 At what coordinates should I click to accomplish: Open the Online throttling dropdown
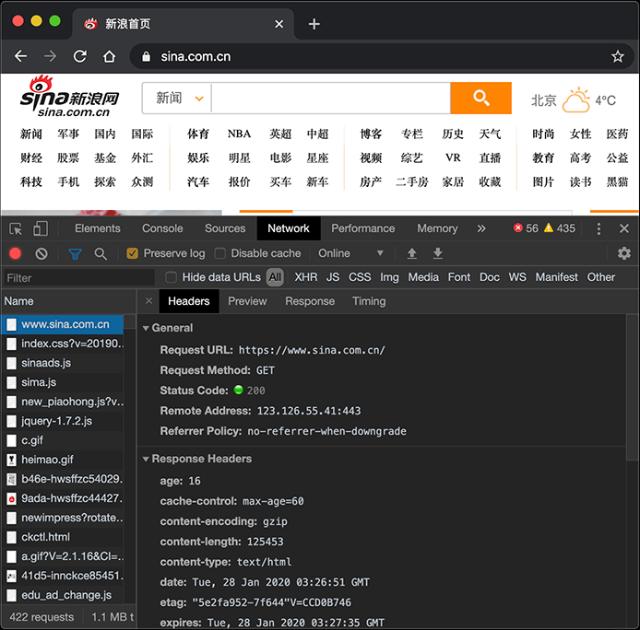coord(351,254)
